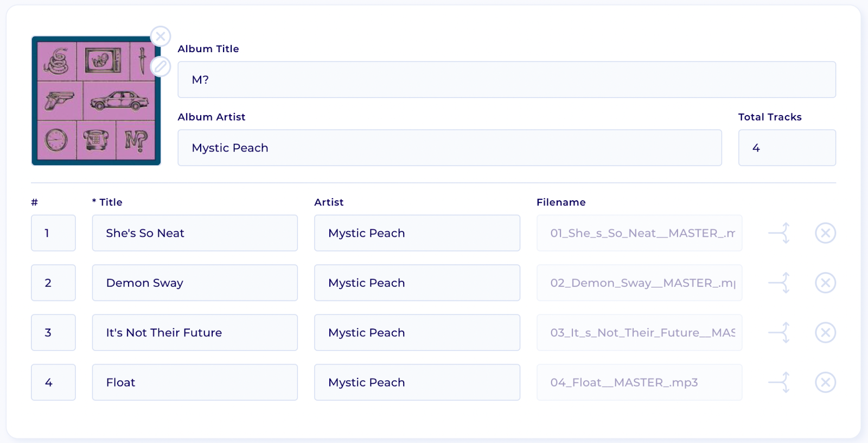Delete the She's So Neat track
This screenshot has height=443, width=868.
[825, 233]
